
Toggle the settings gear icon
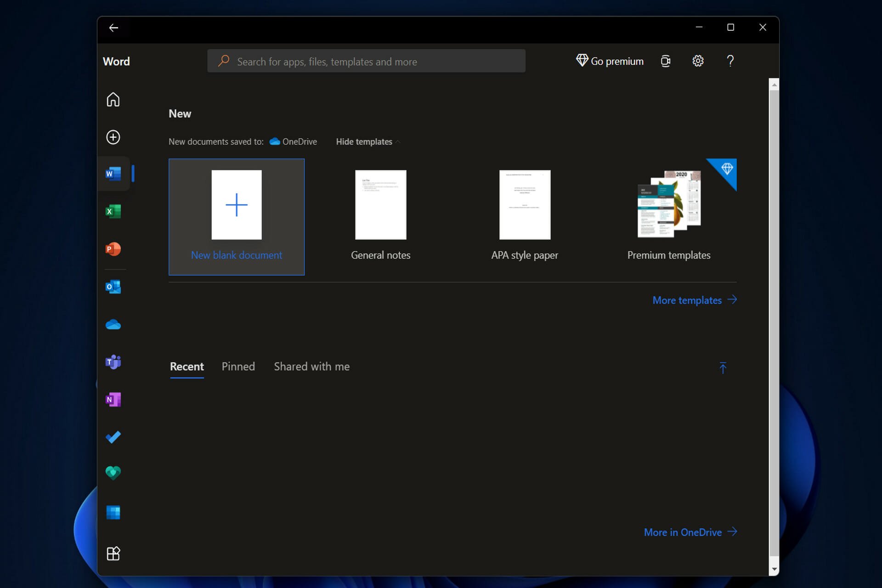[698, 60]
